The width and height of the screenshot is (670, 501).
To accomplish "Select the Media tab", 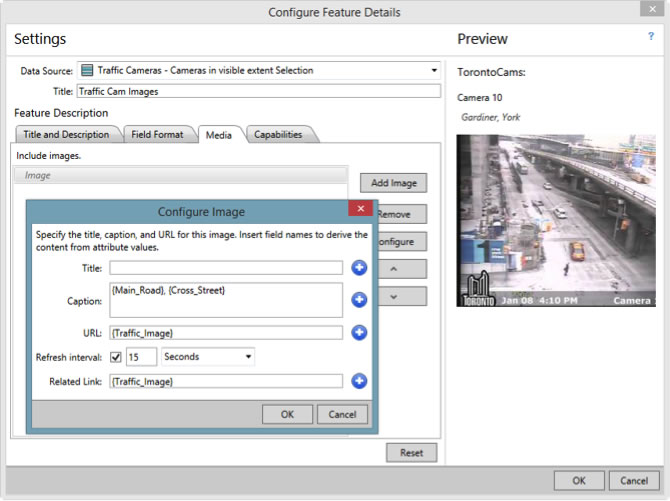I will tap(219, 135).
